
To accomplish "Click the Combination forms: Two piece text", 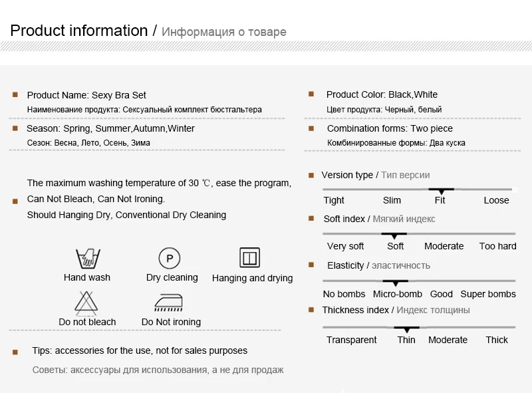I will coord(390,128).
